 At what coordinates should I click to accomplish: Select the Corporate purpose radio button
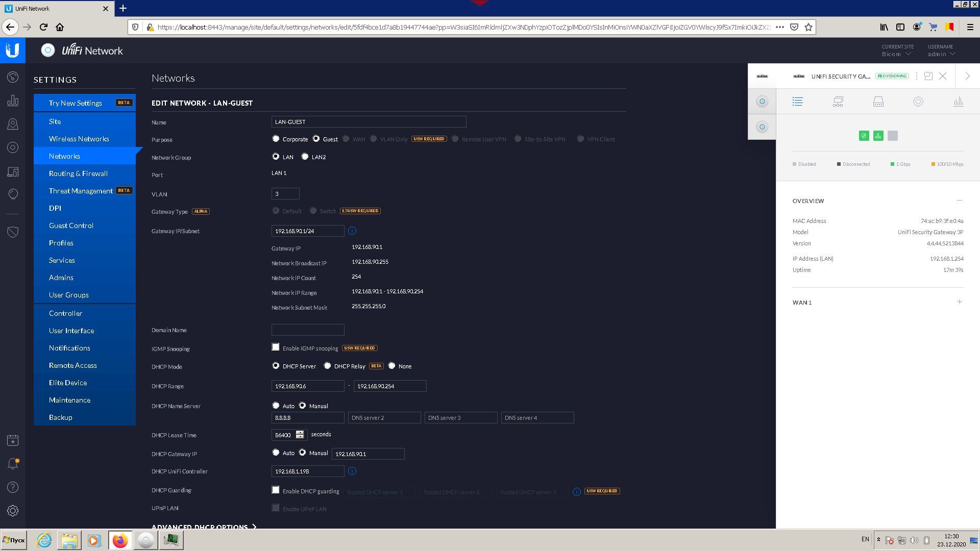tap(276, 139)
